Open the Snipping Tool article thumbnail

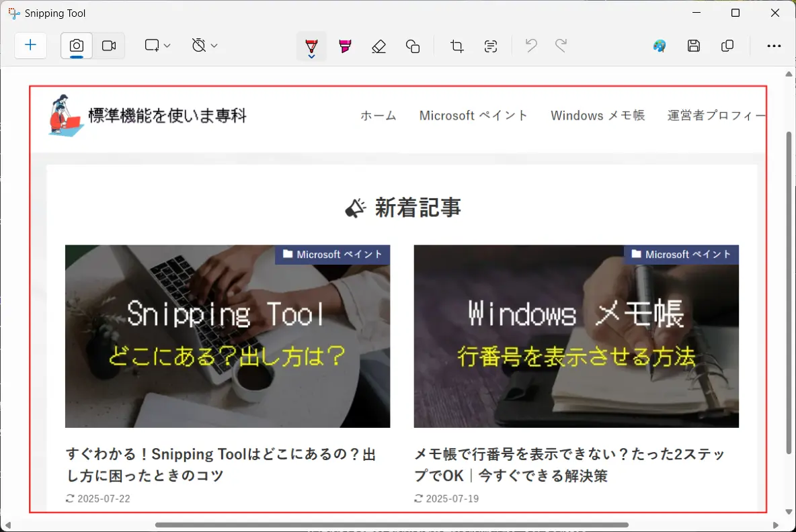227,337
